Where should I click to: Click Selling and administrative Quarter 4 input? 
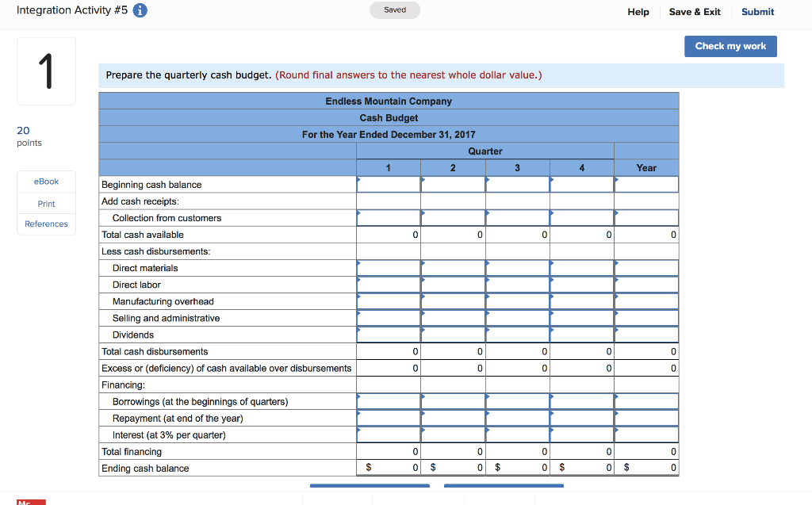tap(582, 318)
